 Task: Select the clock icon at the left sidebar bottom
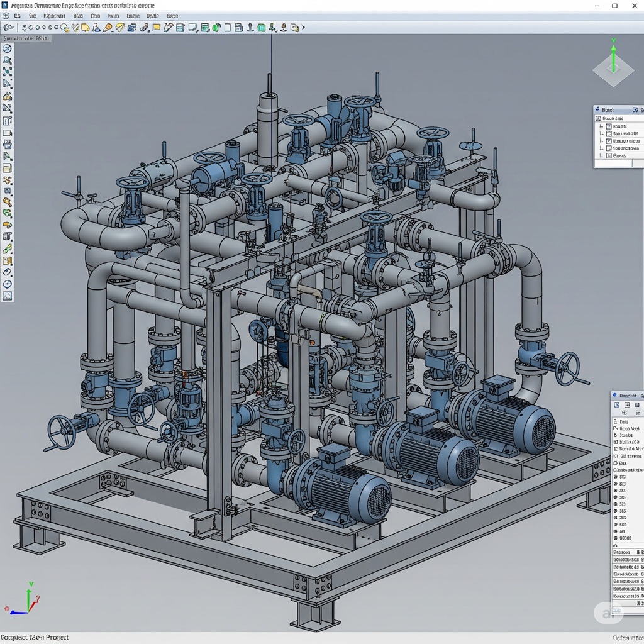7,284
